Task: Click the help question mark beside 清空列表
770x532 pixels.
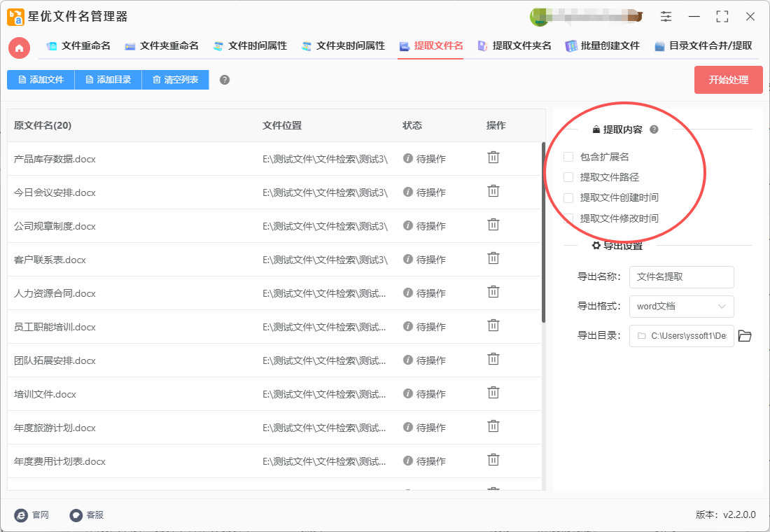Action: tap(225, 80)
